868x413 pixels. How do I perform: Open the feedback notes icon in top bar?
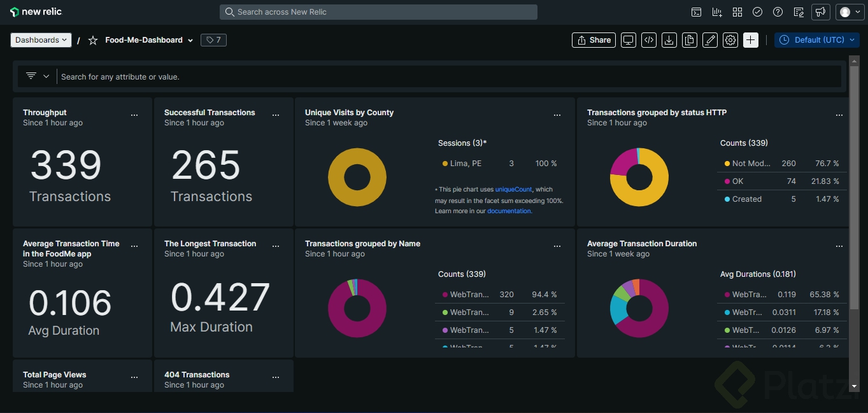pos(799,12)
